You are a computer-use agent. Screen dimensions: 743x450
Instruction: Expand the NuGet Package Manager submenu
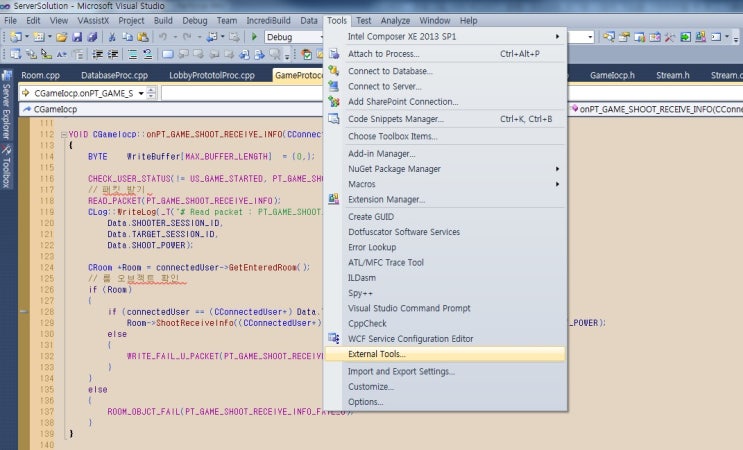(x=557, y=169)
